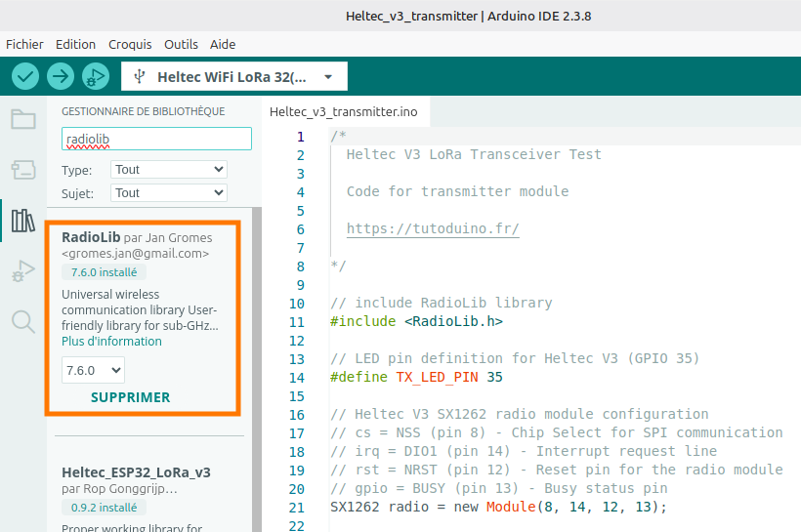Click the library search field containing radiolib
The width and height of the screenshot is (801, 532).
tap(156, 139)
